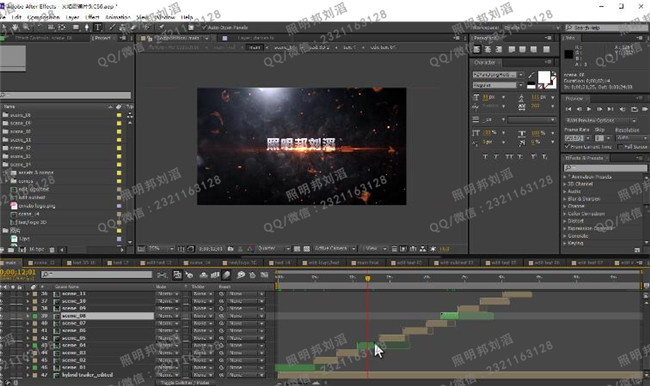Switch to the Effects & Presets tab

pyautogui.click(x=584, y=158)
